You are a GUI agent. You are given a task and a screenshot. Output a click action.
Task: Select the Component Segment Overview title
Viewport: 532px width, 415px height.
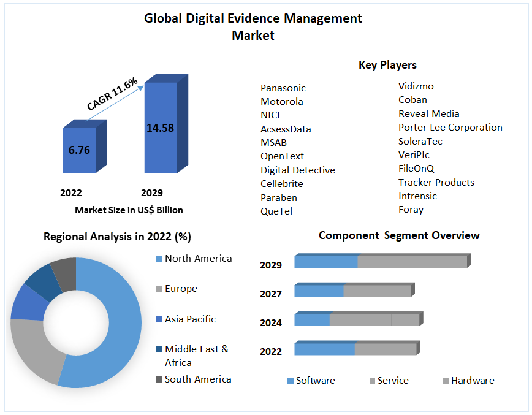point(400,235)
